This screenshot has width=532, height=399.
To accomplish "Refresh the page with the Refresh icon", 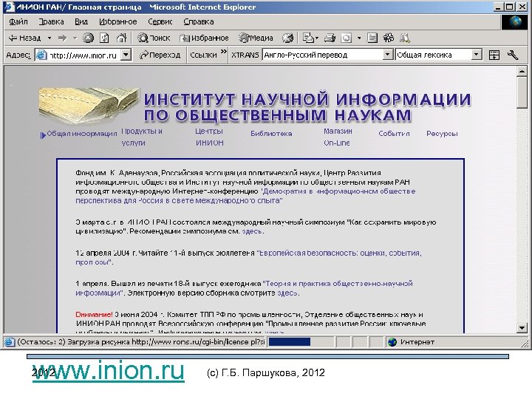I will (104, 38).
